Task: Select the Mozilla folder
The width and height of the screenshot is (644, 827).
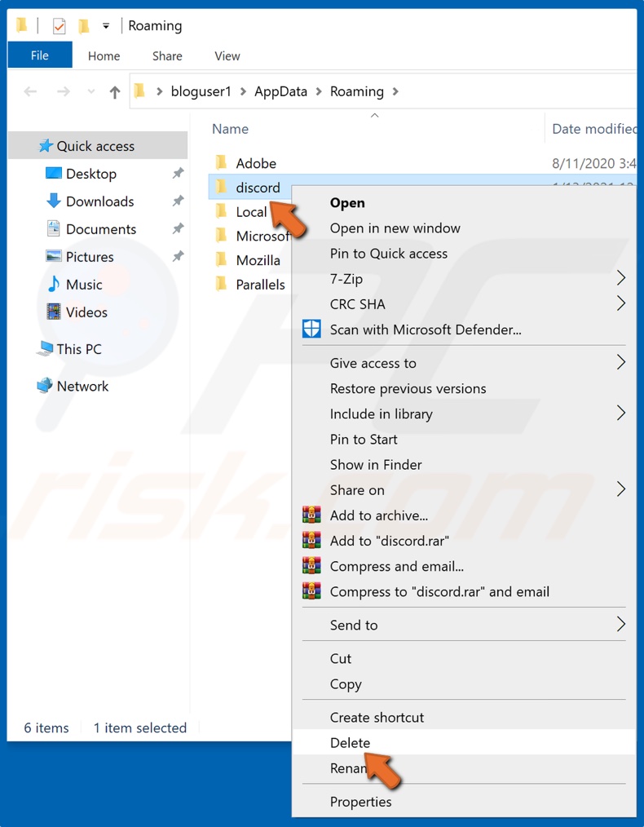Action: pos(258,260)
